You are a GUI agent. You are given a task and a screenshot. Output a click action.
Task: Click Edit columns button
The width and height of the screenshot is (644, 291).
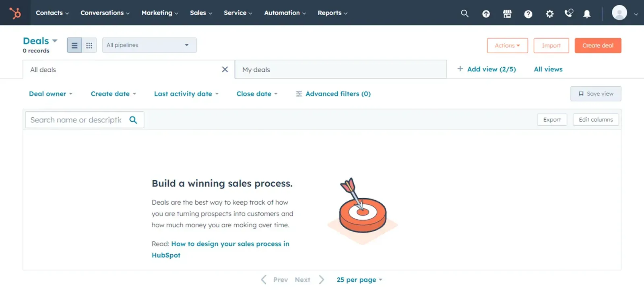tap(596, 120)
